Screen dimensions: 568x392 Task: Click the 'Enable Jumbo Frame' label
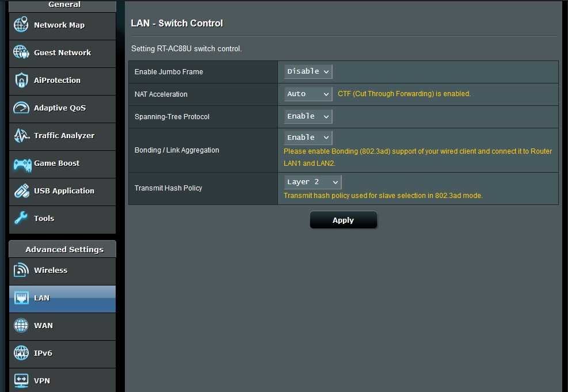click(169, 72)
